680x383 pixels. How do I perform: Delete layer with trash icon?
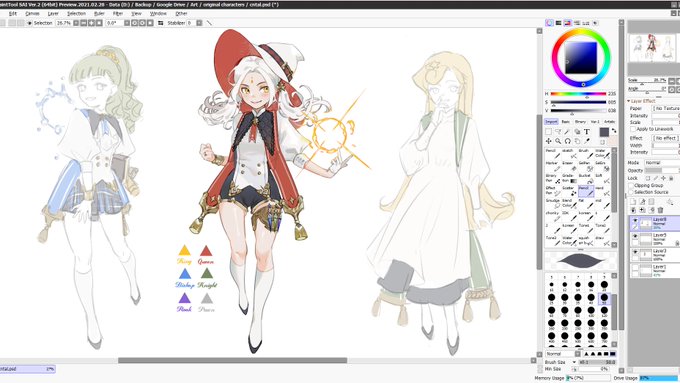660,210
